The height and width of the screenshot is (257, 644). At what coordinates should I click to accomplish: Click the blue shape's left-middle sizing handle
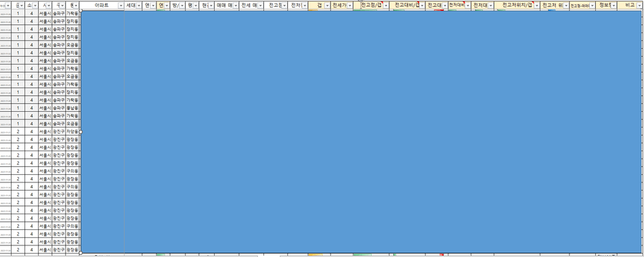pos(81,132)
